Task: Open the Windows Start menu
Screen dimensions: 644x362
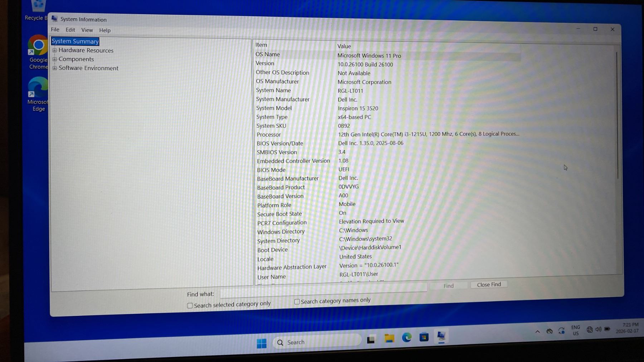Action: click(262, 343)
